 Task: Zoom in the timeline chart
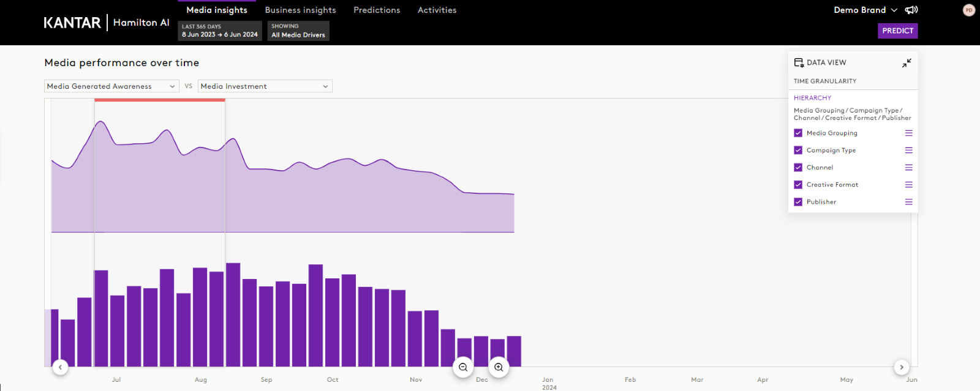click(499, 367)
